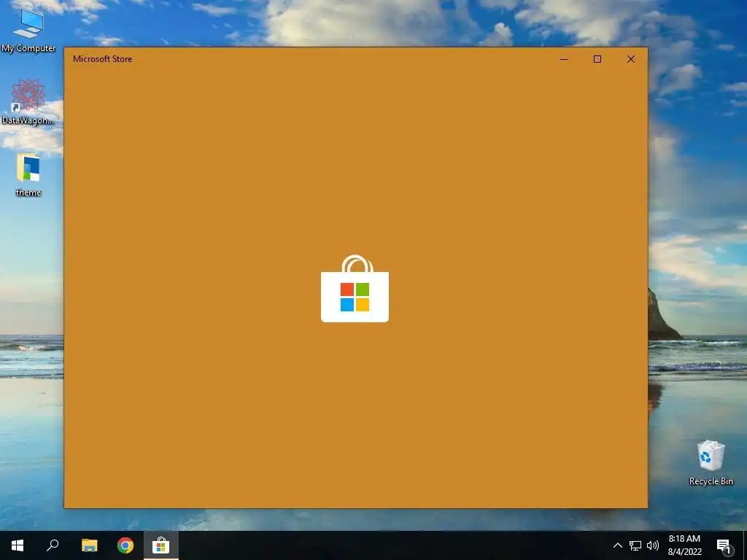Viewport: 747px width, 560px height.
Task: Open the volume speaker tray icon
Action: [653, 545]
